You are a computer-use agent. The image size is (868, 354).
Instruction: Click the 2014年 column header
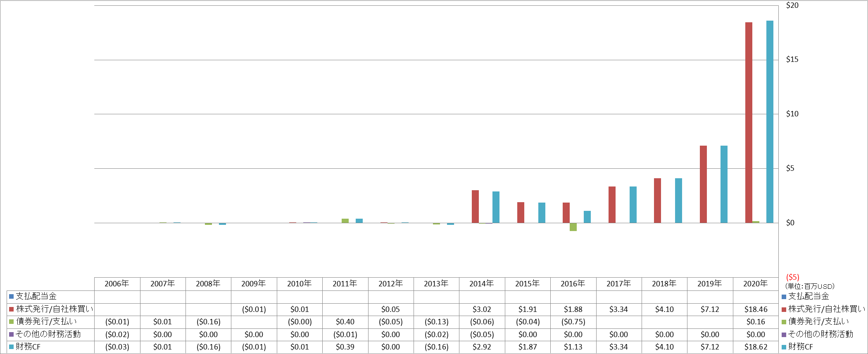coord(482,284)
